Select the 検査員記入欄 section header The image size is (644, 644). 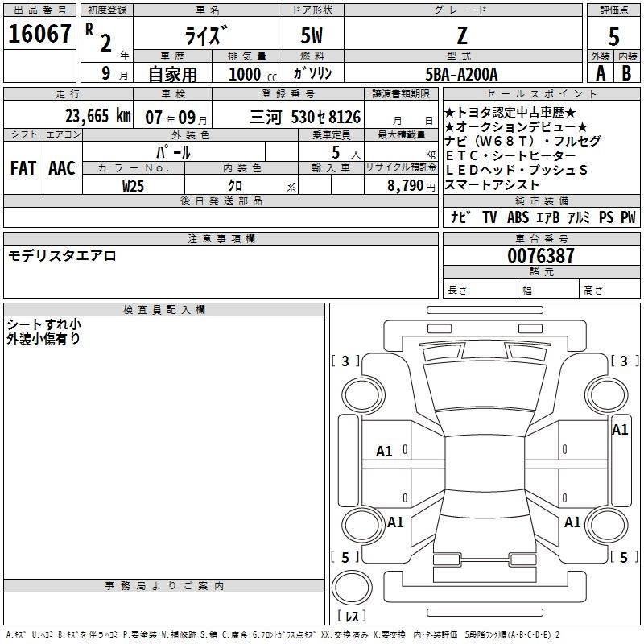tap(164, 310)
